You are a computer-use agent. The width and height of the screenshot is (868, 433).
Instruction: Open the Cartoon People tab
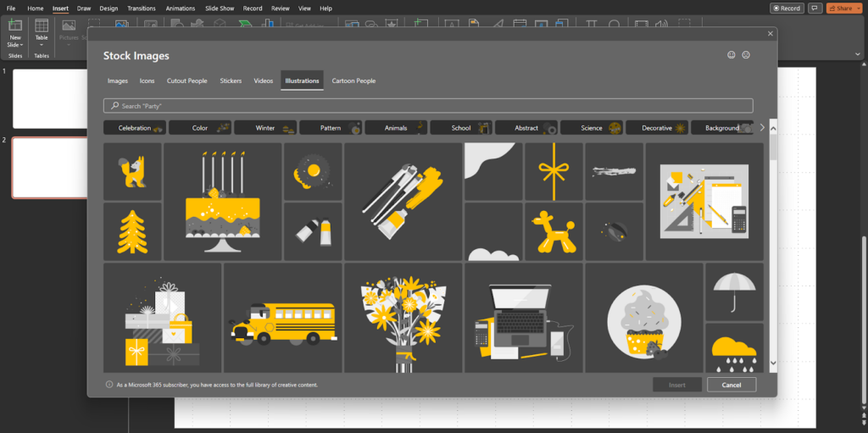(353, 81)
